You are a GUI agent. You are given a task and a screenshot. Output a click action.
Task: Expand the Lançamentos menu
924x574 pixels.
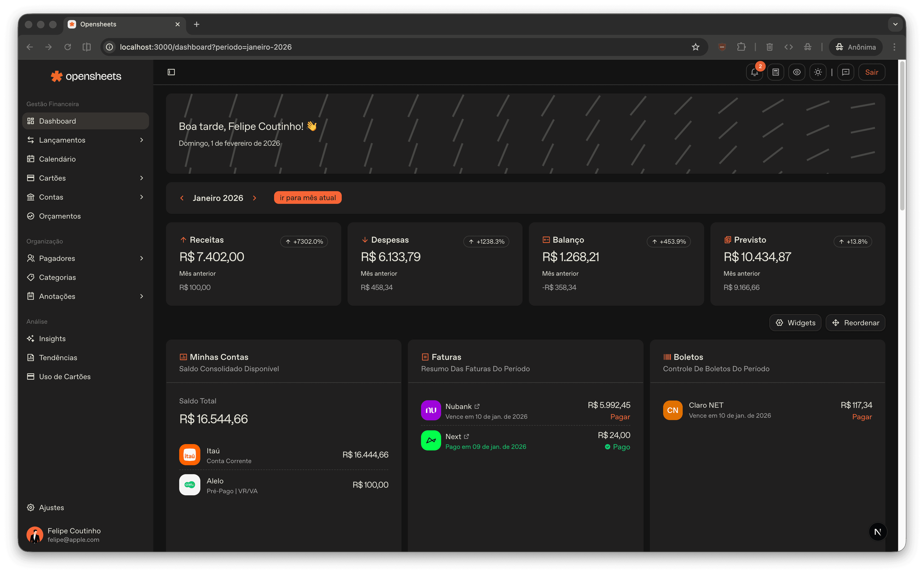coord(62,140)
